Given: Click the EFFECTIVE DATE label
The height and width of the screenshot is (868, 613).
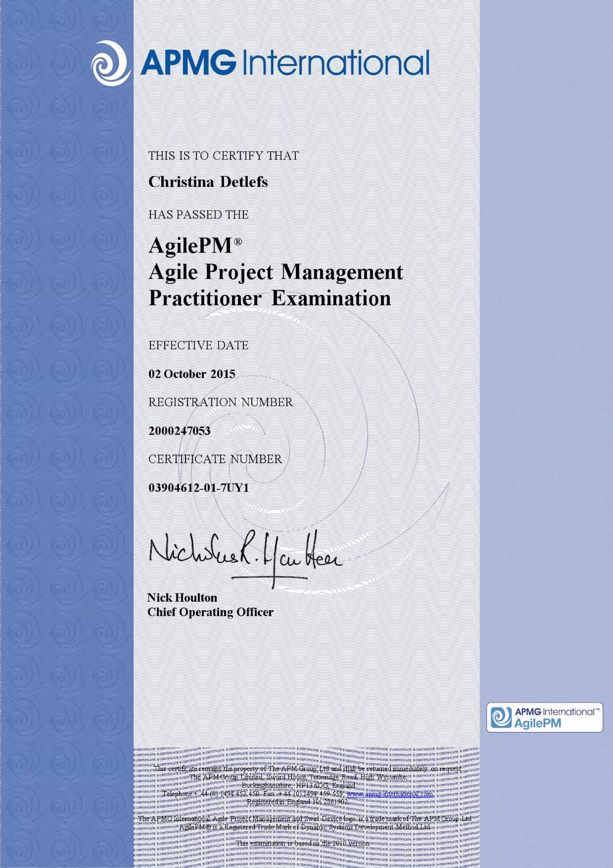Looking at the screenshot, I should tap(198, 345).
